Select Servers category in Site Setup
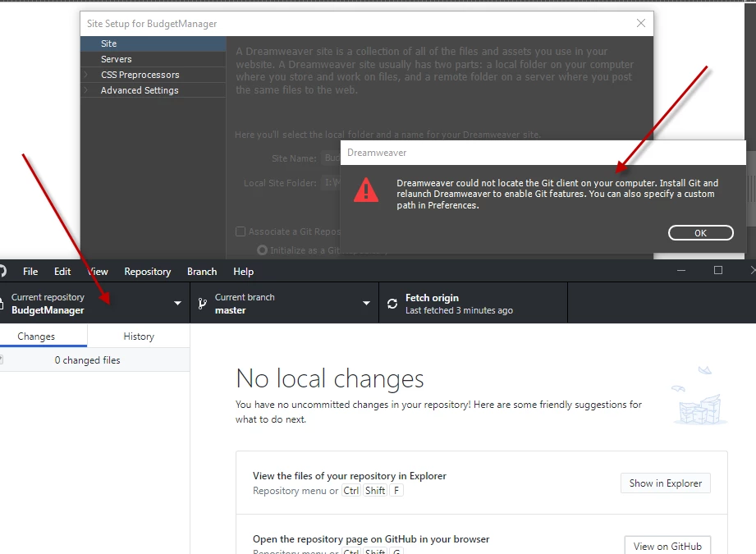The height and width of the screenshot is (554, 756). 153,59
